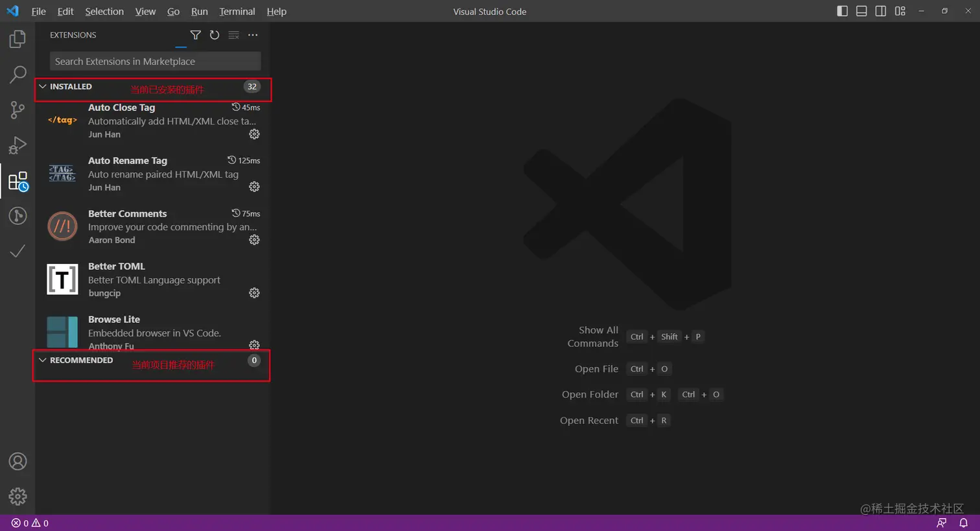Refresh the extensions list
Viewport: 980px width, 531px height.
[215, 35]
